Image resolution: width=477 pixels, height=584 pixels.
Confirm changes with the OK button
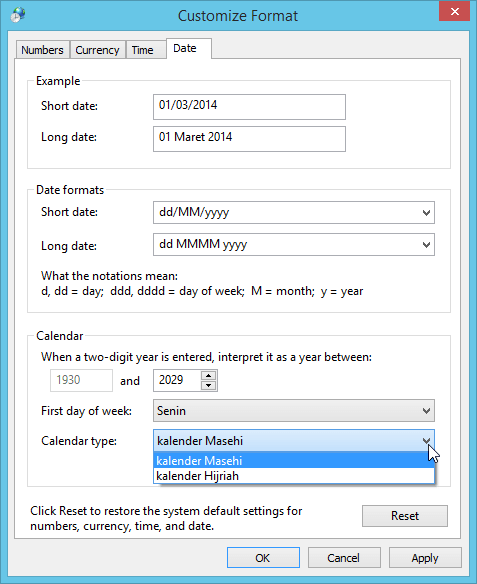click(x=263, y=558)
